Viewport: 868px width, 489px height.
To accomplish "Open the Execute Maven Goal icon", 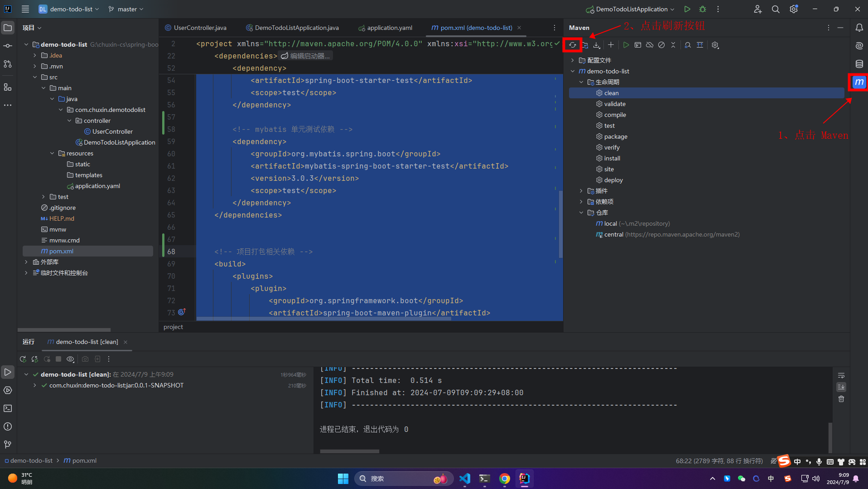I will 638,45.
